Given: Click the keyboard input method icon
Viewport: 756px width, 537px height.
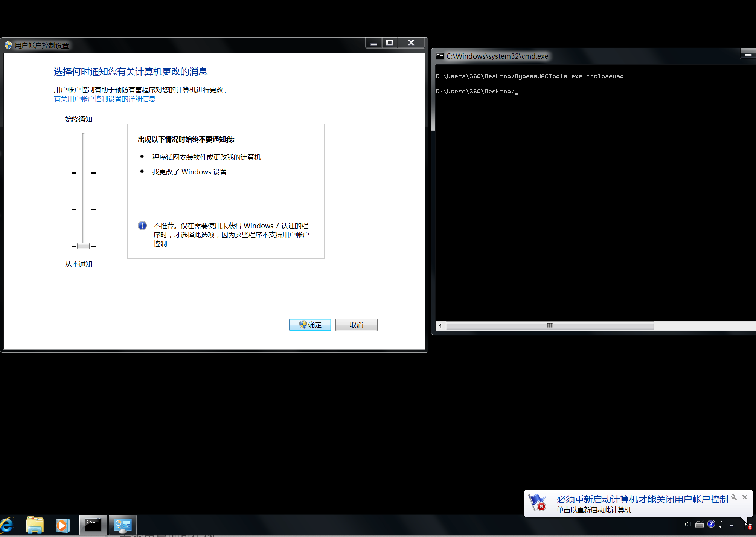Looking at the screenshot, I should click(700, 524).
